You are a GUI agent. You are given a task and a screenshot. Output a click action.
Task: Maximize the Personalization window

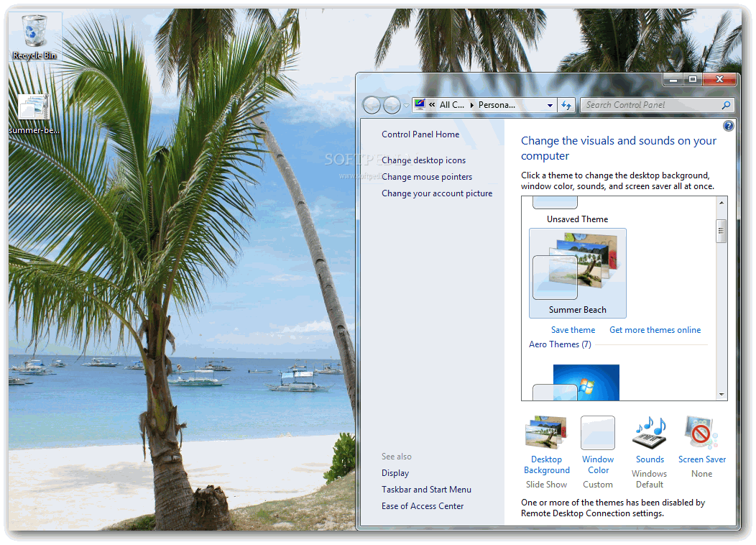point(693,79)
